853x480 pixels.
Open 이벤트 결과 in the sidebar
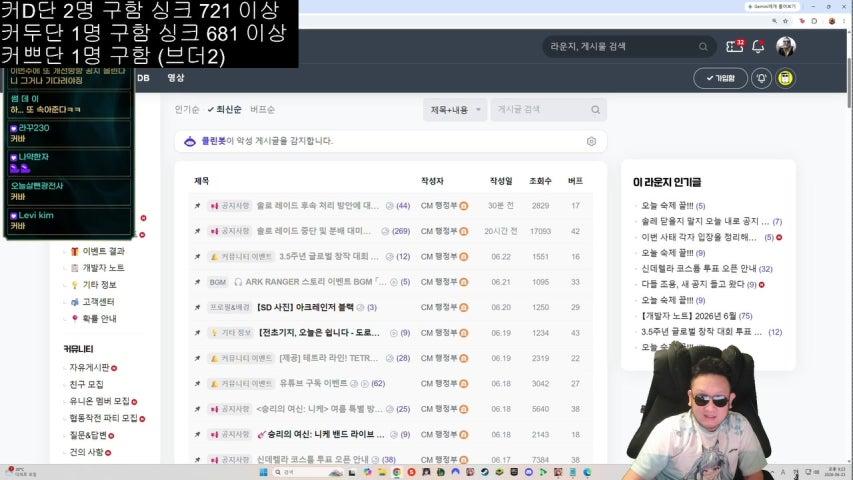(x=103, y=251)
